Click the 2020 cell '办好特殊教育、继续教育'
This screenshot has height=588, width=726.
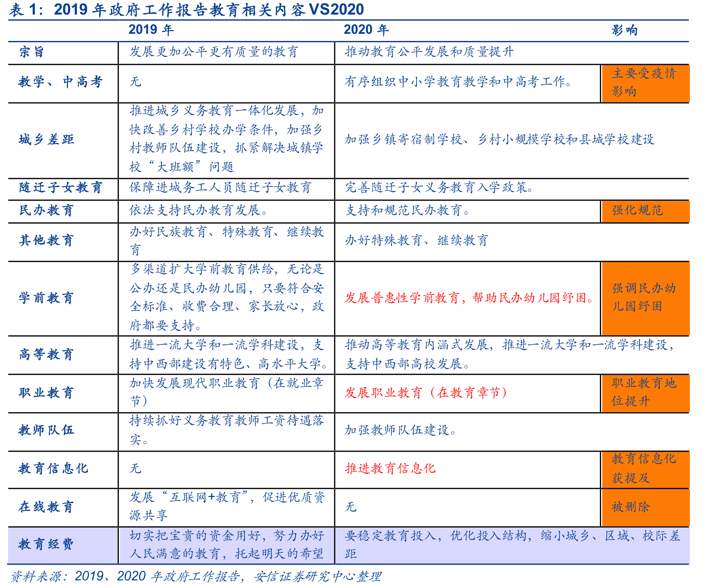(x=417, y=240)
